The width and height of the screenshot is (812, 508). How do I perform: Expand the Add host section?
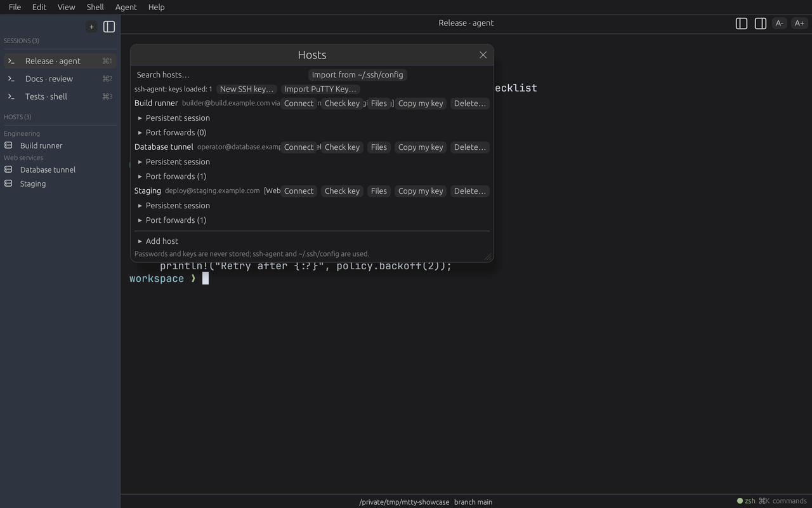(158, 241)
